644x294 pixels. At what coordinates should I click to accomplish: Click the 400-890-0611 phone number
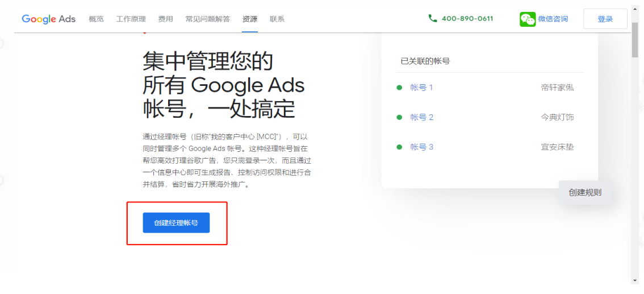pyautogui.click(x=467, y=19)
